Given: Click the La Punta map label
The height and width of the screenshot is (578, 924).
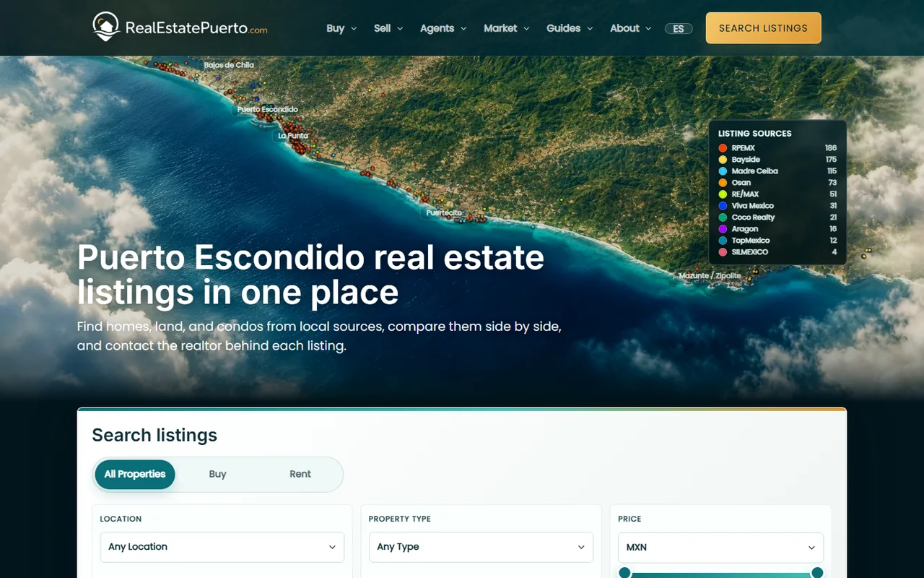Looking at the screenshot, I should point(293,136).
